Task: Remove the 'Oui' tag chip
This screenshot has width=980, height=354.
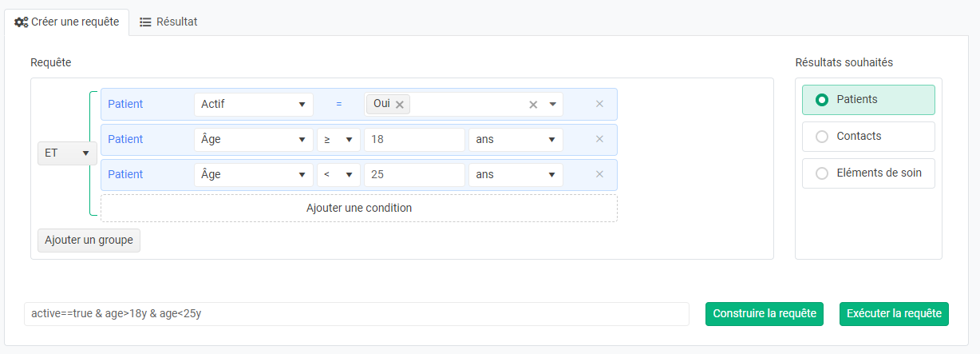Action: (x=400, y=104)
